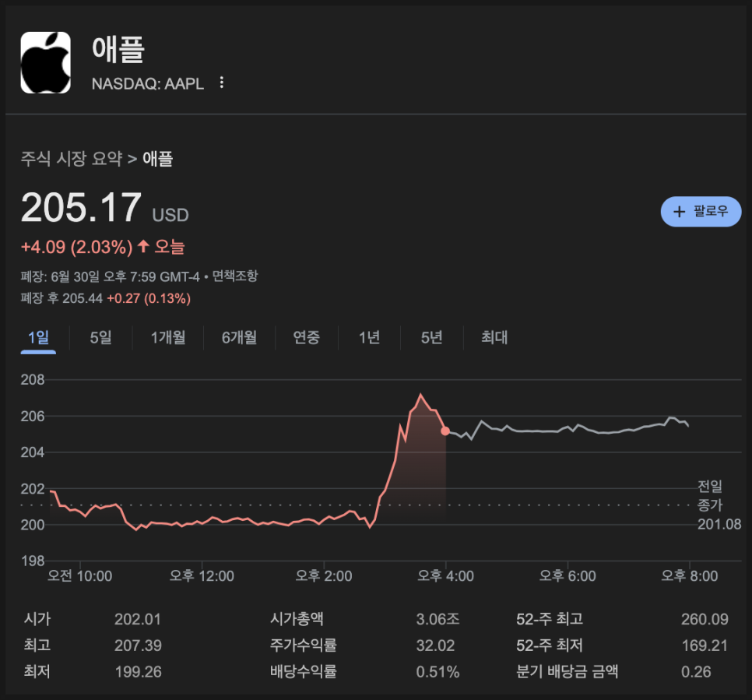Click the 전일 종가 201.08 label
The width and height of the screenshot is (752, 700).
(x=719, y=505)
